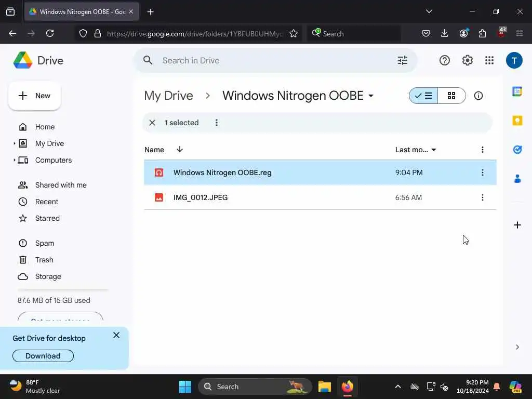Dismiss Get Drive for desktop banner
The width and height of the screenshot is (532, 399).
(116, 335)
